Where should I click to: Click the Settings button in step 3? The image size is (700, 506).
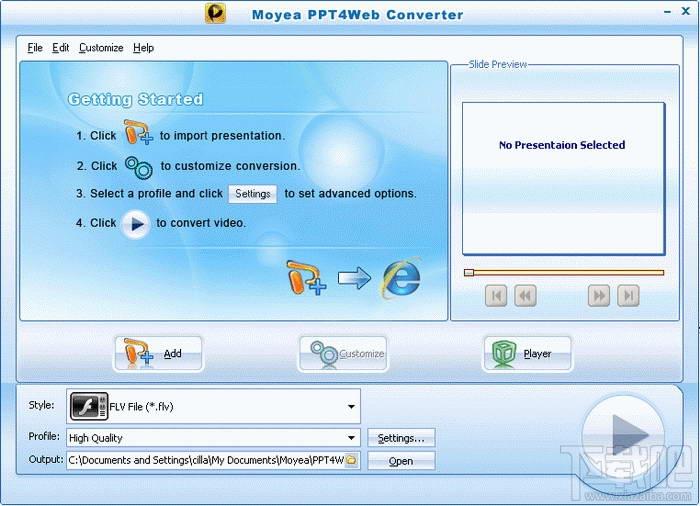tap(253, 194)
